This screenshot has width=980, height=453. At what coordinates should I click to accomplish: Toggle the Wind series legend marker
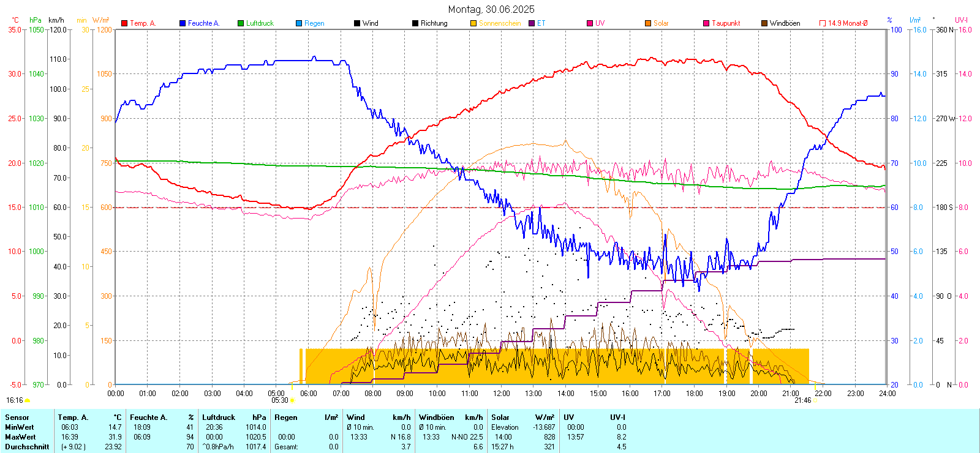coord(357,23)
